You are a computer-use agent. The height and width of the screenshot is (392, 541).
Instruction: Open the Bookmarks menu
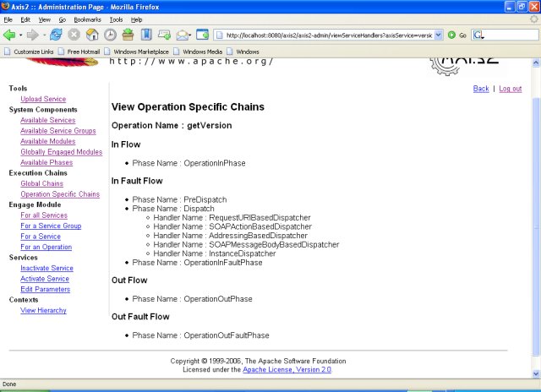tap(87, 19)
